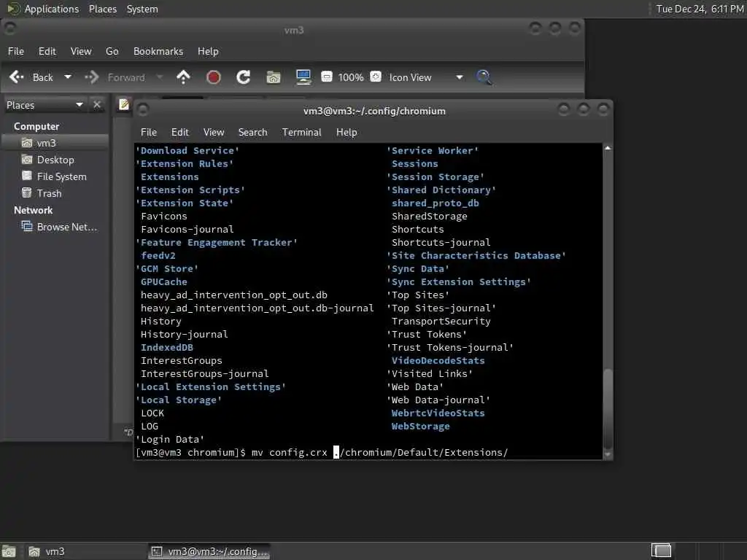This screenshot has width=747, height=560.
Task: Go up to parent folder
Action: point(183,77)
